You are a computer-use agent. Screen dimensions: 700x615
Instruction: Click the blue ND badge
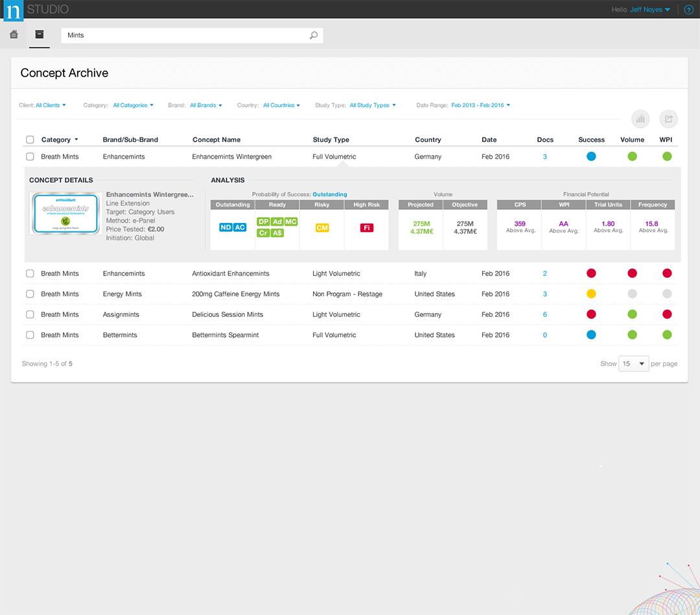coord(226,227)
